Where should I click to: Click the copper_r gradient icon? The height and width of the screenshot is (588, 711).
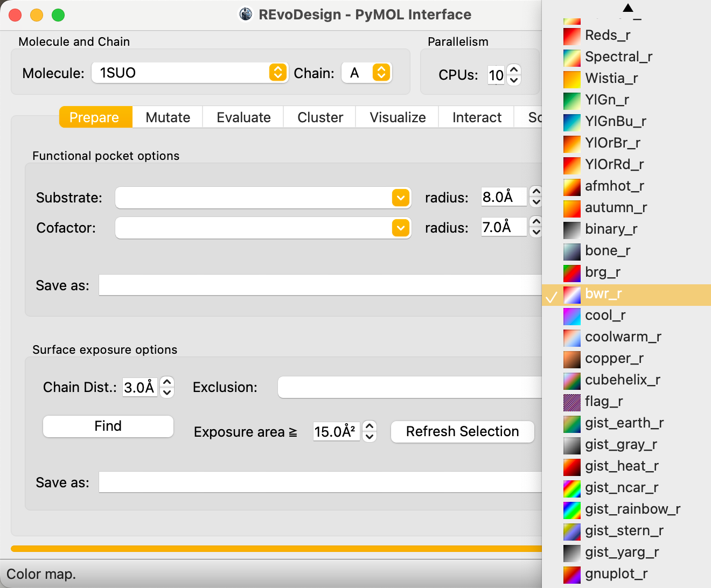coord(572,359)
